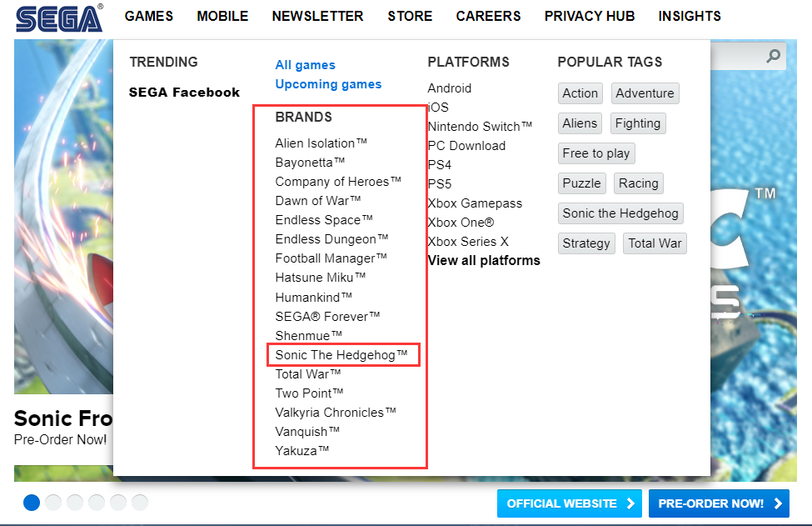
Task: Switch to the sixth carousel slide dot
Action: (x=140, y=502)
